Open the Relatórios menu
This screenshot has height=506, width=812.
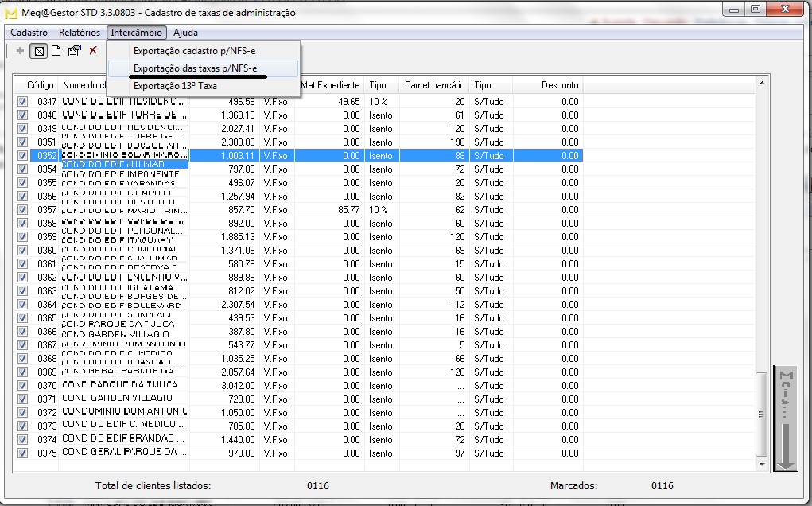[78, 33]
